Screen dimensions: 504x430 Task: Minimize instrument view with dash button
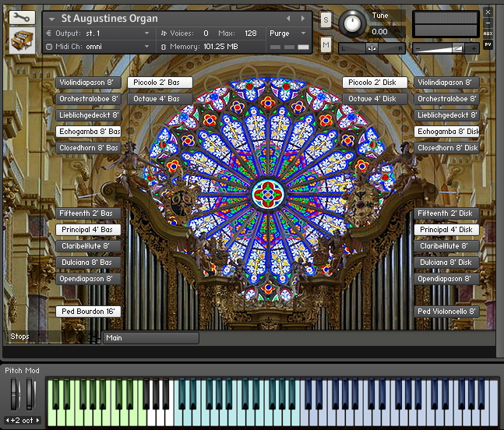[x=488, y=23]
